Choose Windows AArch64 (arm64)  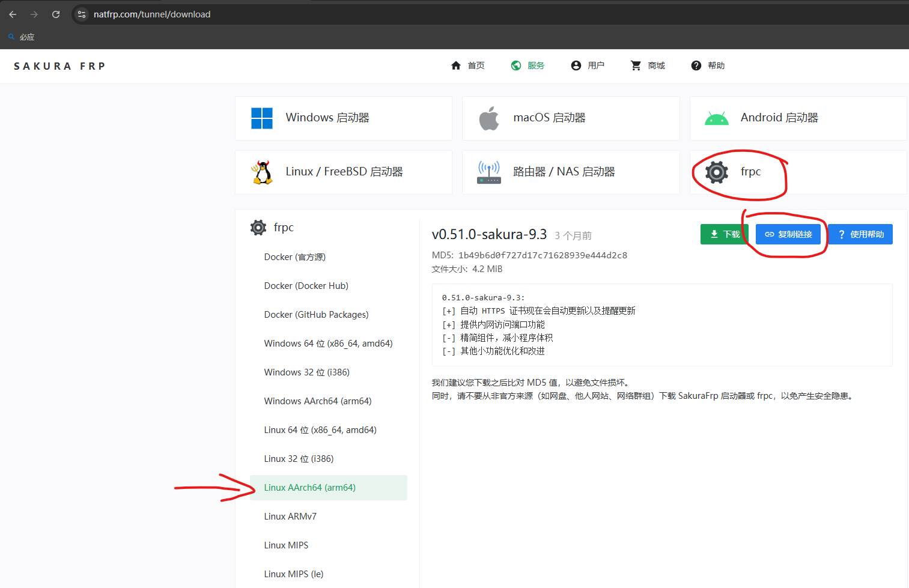pyautogui.click(x=329, y=401)
